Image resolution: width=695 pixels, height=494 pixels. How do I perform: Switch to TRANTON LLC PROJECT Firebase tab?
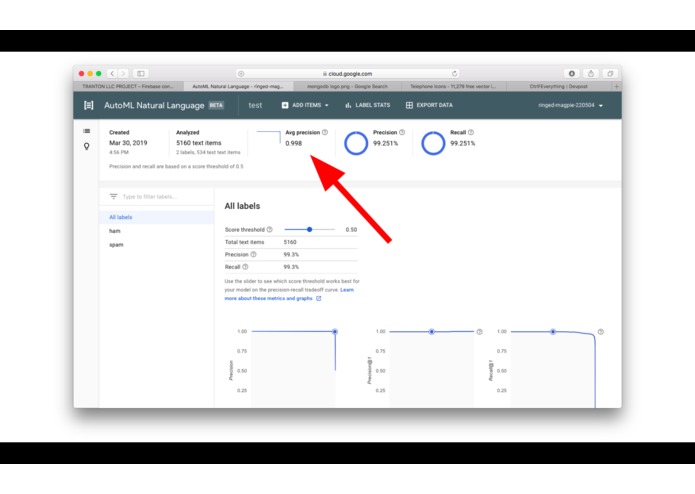(x=128, y=86)
